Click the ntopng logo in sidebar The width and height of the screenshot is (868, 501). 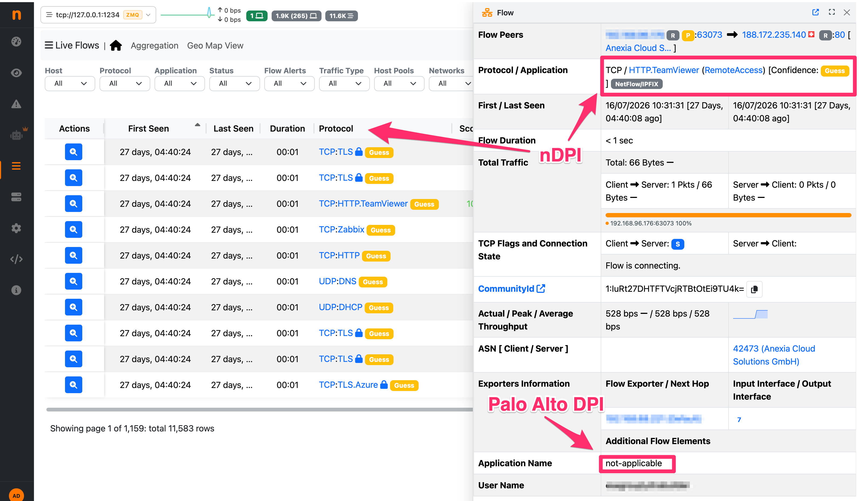[16, 15]
